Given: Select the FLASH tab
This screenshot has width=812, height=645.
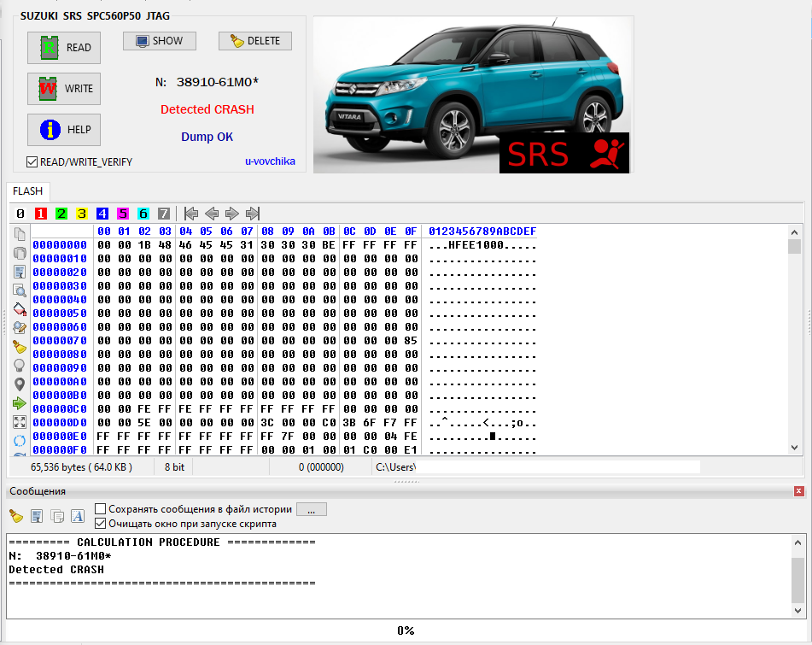Looking at the screenshot, I should pyautogui.click(x=27, y=191).
